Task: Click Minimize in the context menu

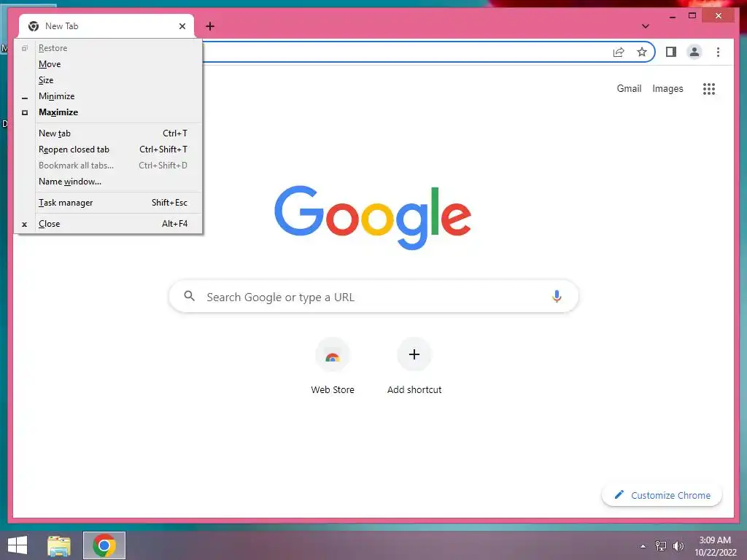Action: pyautogui.click(x=108, y=96)
